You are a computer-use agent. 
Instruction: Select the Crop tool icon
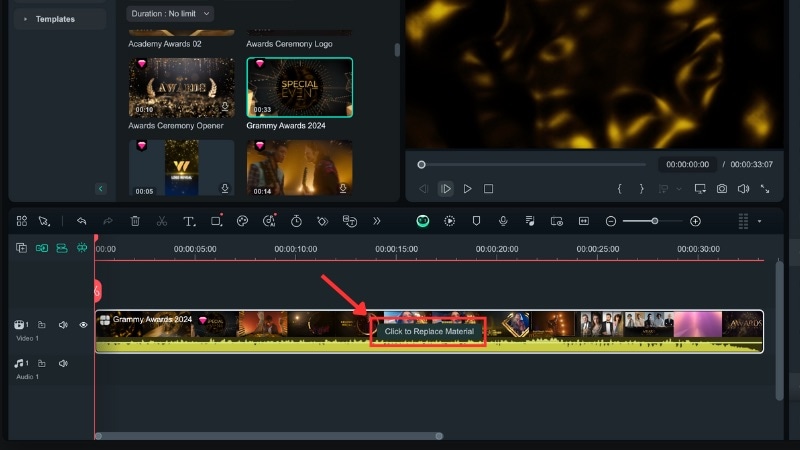[x=216, y=220]
